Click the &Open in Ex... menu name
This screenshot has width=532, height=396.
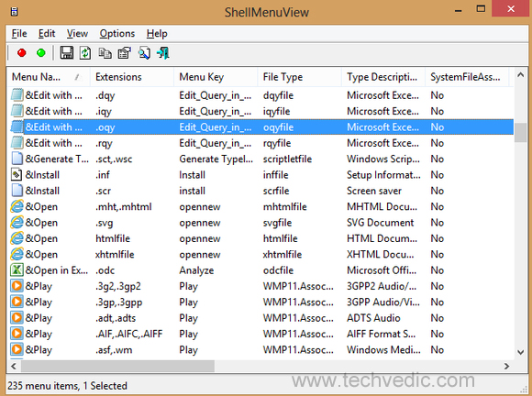pyautogui.click(x=57, y=270)
